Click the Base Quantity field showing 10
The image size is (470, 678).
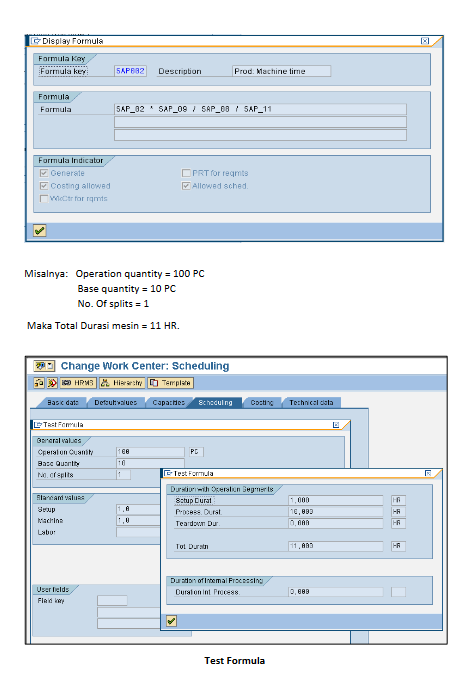150,463
